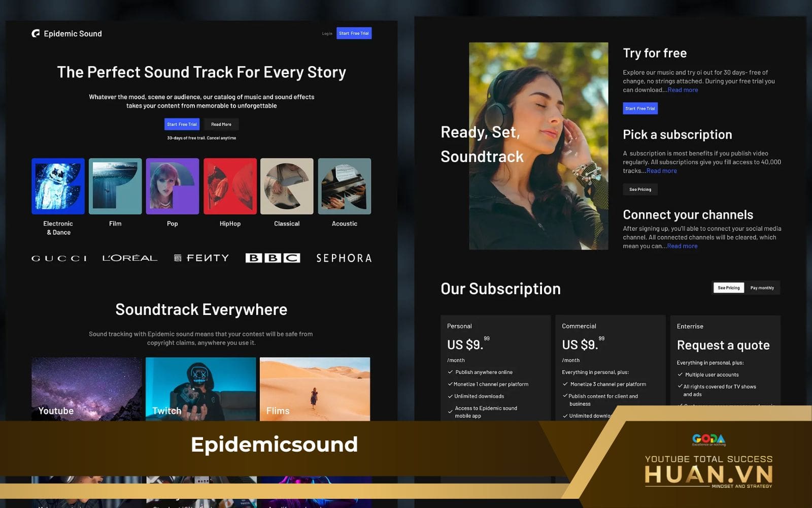812x508 pixels.
Task: Select the Pop genre tile
Action: point(173,186)
